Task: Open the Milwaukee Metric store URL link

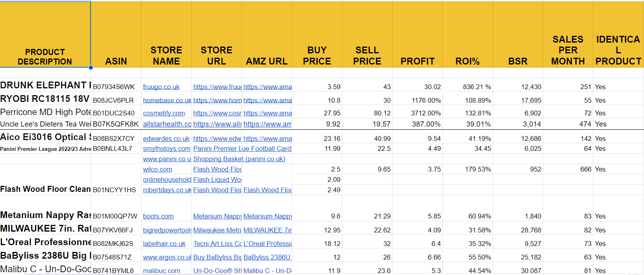Action: click(x=217, y=230)
